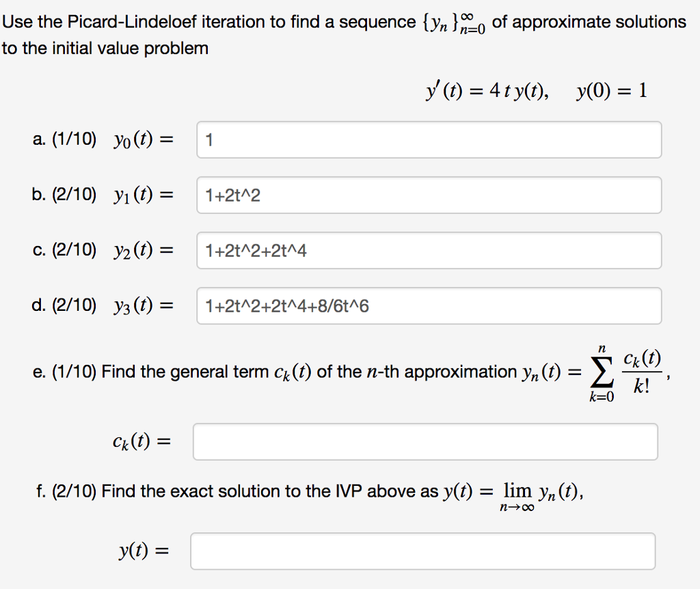
Task: Click the y0(t) answer field containing 1
Action: [x=428, y=139]
